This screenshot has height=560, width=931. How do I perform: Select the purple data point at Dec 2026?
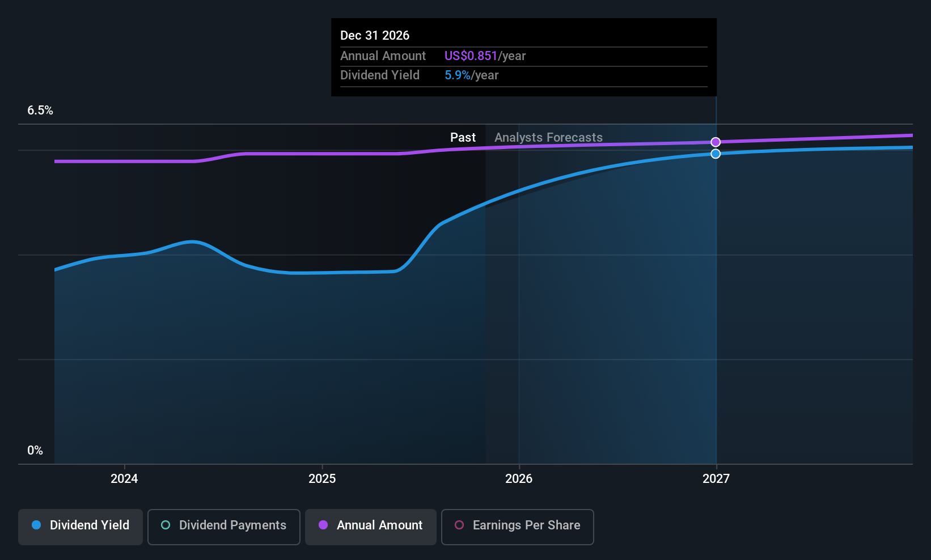716,142
